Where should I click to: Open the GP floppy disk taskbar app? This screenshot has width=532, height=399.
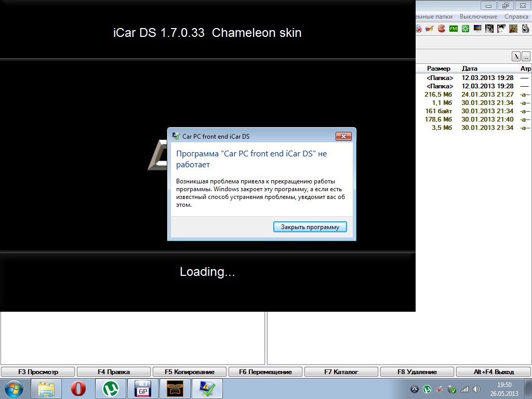pyautogui.click(x=142, y=389)
